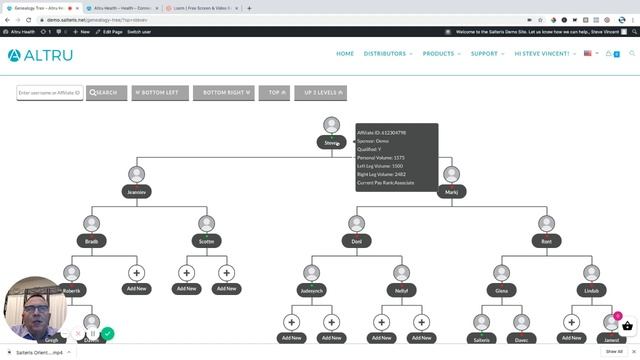Go to the Home menu item
The width and height of the screenshot is (640, 360).
(x=345, y=53)
